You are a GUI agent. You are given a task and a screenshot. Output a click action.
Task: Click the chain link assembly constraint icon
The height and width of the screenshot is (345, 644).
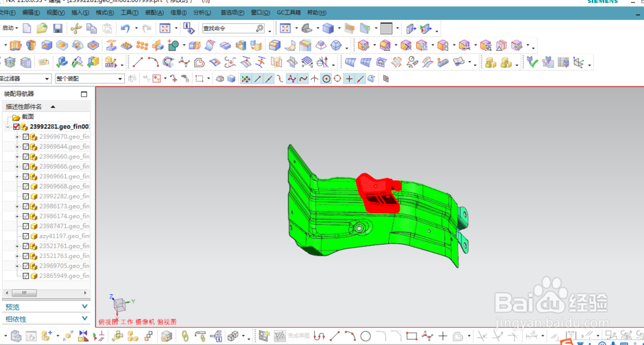click(x=185, y=336)
